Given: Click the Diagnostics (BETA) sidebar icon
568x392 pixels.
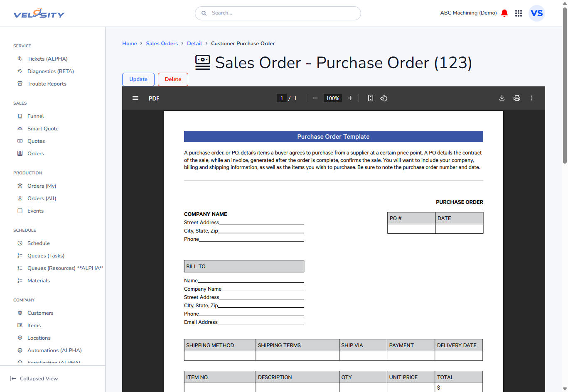Looking at the screenshot, I should coord(20,71).
